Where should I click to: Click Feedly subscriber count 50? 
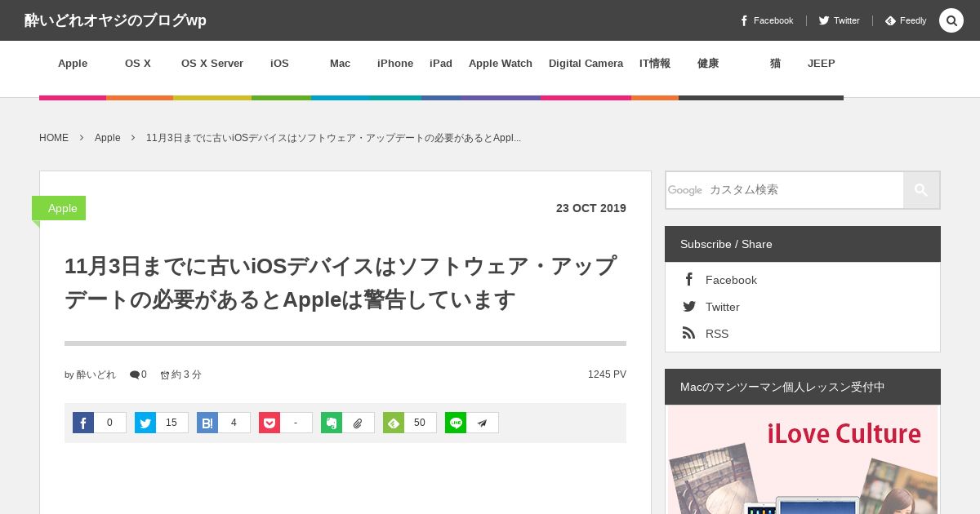420,423
